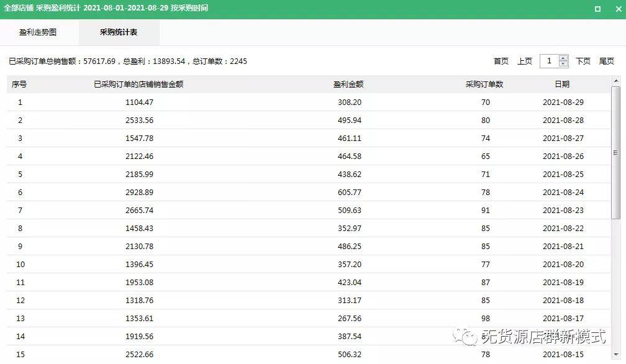The width and height of the screenshot is (626, 364).
Task: Click 上页 to go to previous page
Action: click(524, 61)
